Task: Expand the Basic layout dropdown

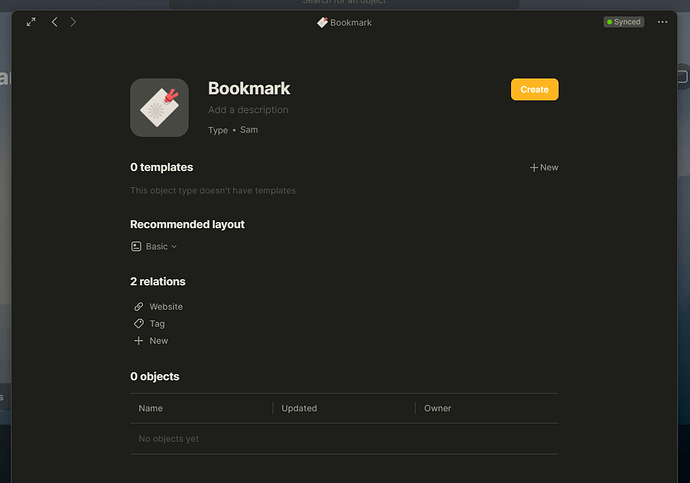Action: click(x=174, y=246)
